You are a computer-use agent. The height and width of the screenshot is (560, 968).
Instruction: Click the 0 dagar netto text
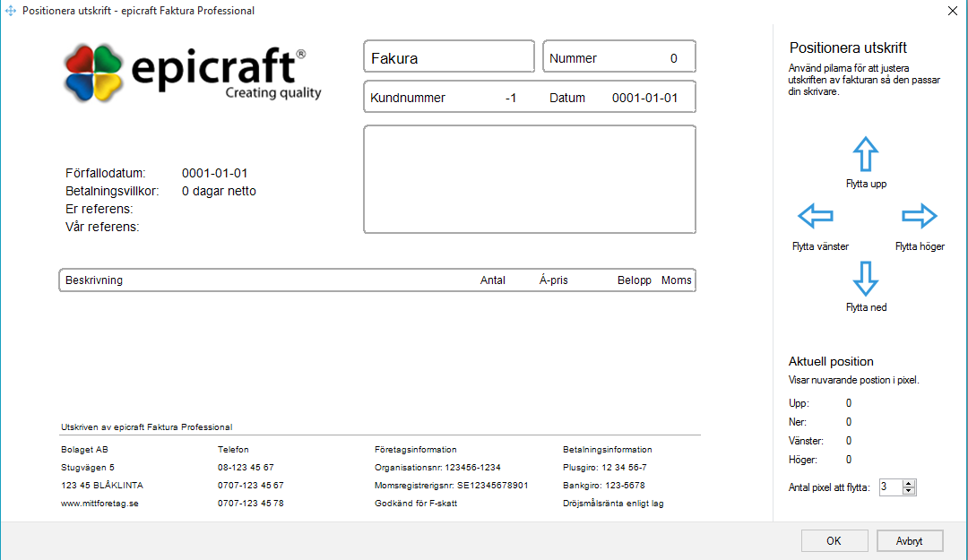(219, 191)
